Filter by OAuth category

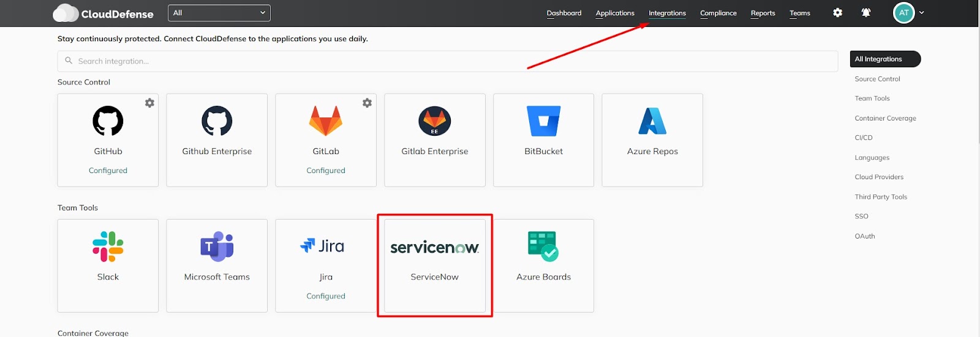tap(865, 235)
